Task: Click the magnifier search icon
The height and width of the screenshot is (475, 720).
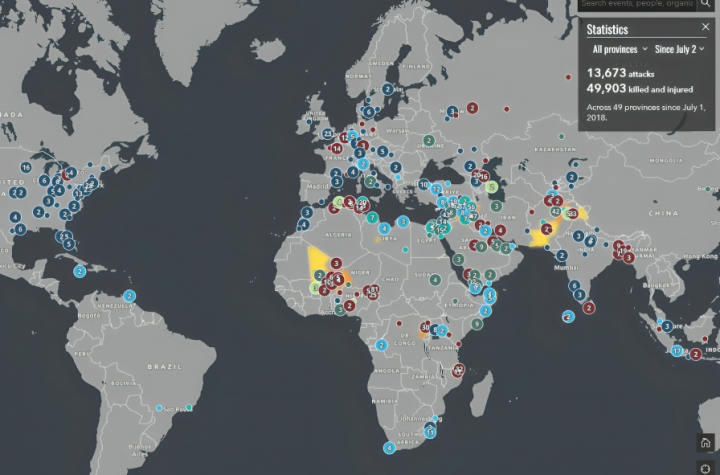Action: point(708,5)
